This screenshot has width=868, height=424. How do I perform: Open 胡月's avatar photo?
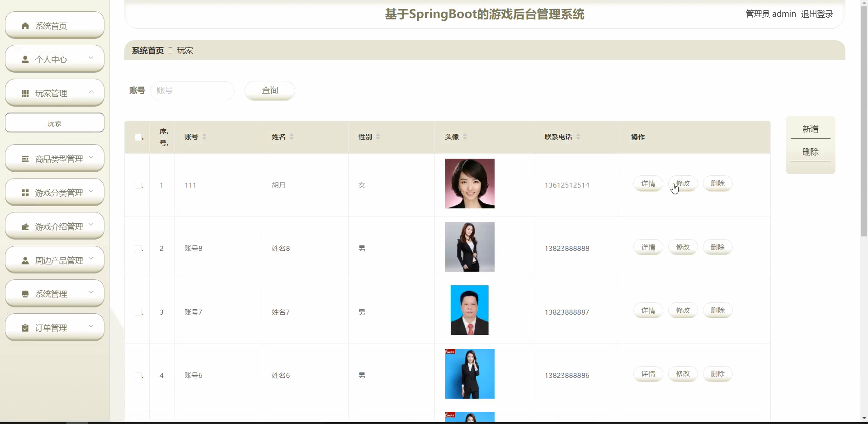470,184
